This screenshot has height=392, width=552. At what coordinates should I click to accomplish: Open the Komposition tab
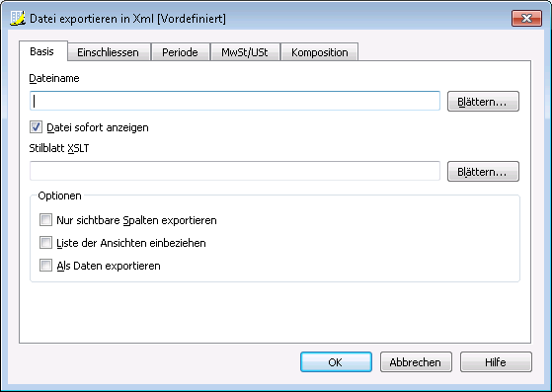(x=320, y=52)
